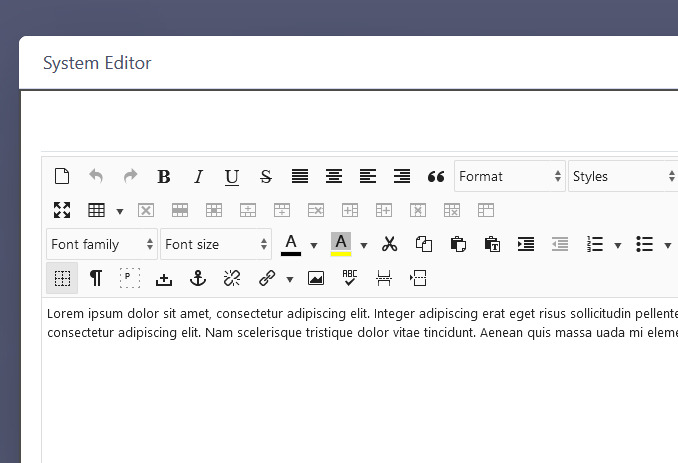Insert a blockquote
This screenshot has width=678, height=463.
point(435,177)
